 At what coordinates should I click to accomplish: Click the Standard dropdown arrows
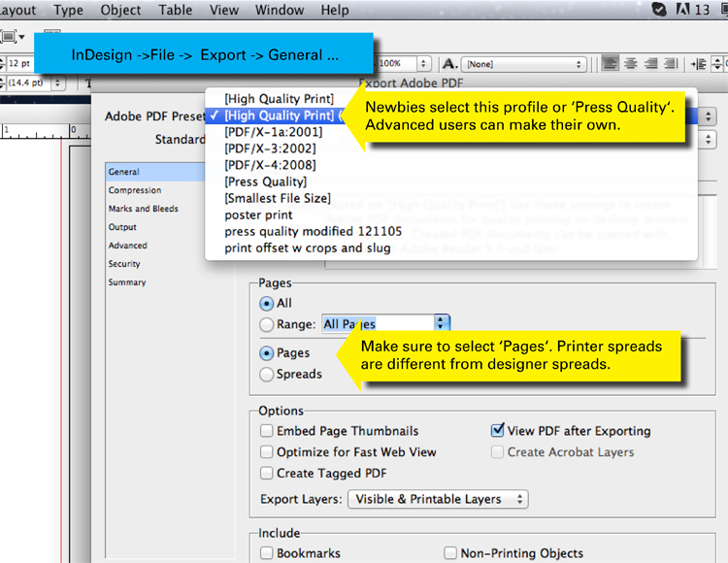[708, 139]
